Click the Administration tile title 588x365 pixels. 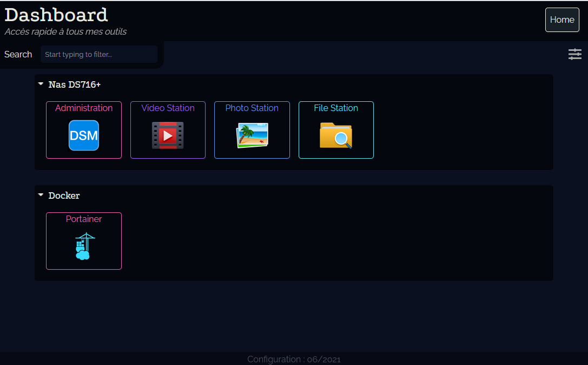tap(84, 108)
